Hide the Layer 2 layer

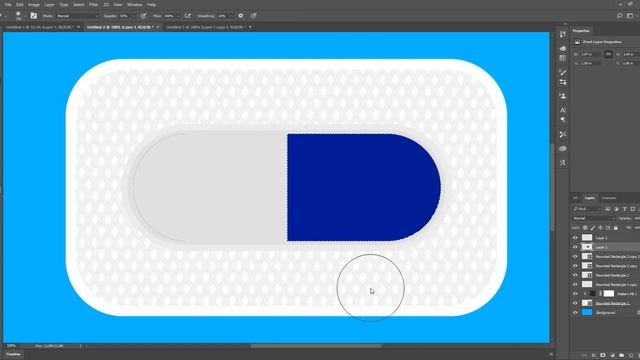coord(575,238)
